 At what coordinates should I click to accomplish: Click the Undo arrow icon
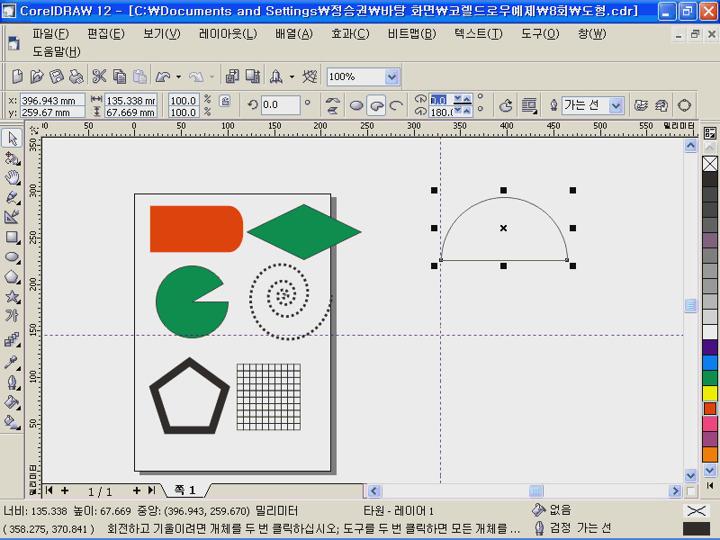point(163,77)
